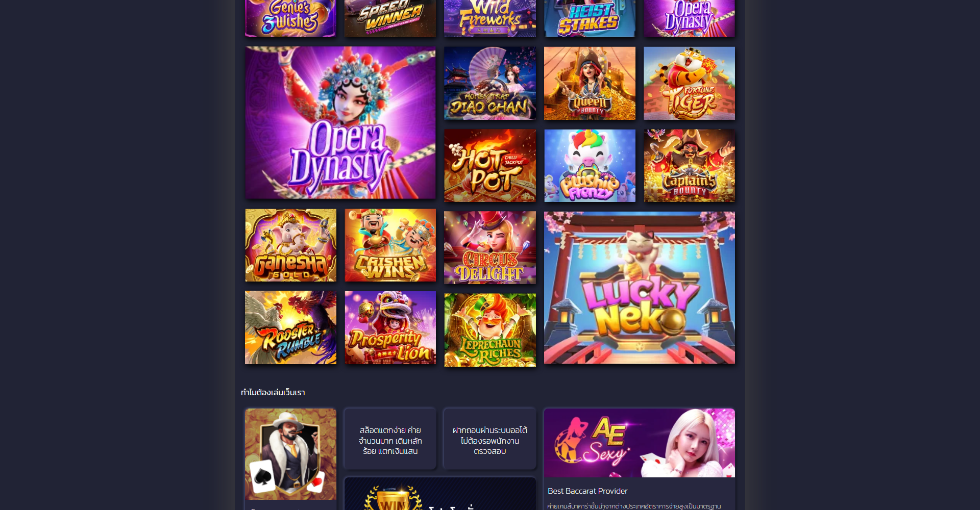
Task: Click the Best Baccarat Provider heading
Action: pos(587,491)
